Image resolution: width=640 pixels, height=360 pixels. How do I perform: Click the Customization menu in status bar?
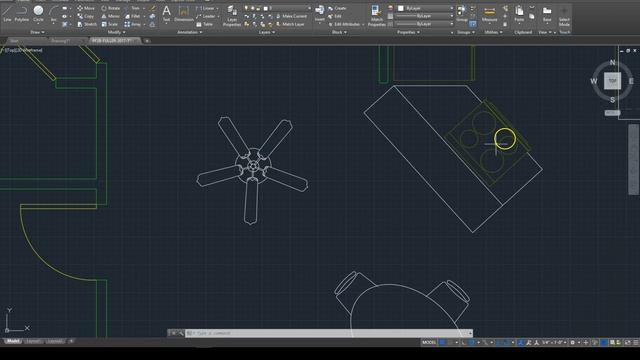click(x=636, y=342)
